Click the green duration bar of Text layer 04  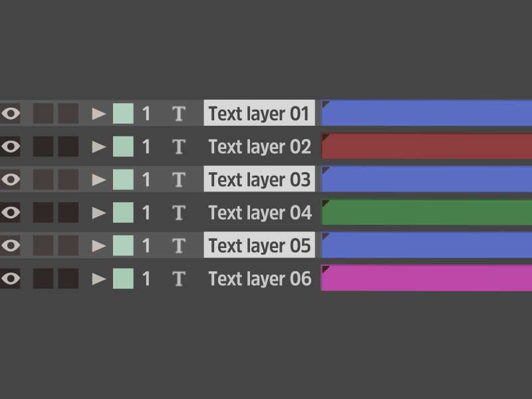(426, 213)
